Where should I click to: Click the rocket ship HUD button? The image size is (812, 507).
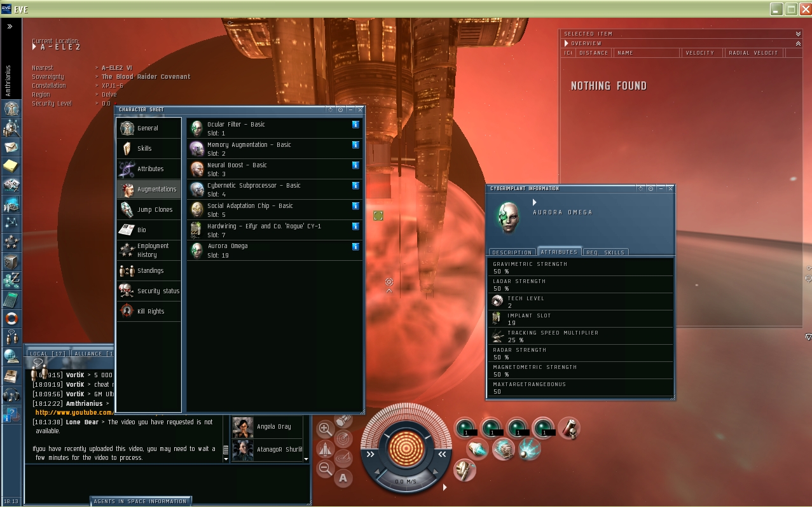[325, 449]
